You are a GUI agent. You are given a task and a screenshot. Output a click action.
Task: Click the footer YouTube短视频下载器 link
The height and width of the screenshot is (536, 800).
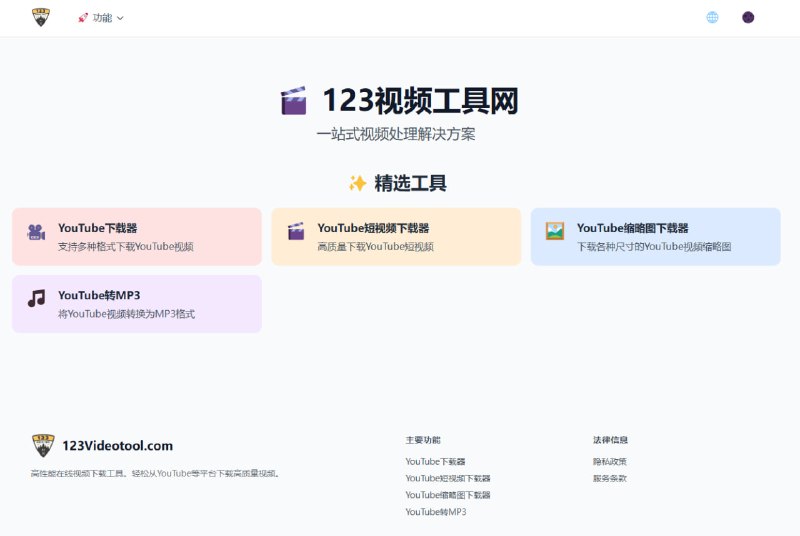coord(447,479)
